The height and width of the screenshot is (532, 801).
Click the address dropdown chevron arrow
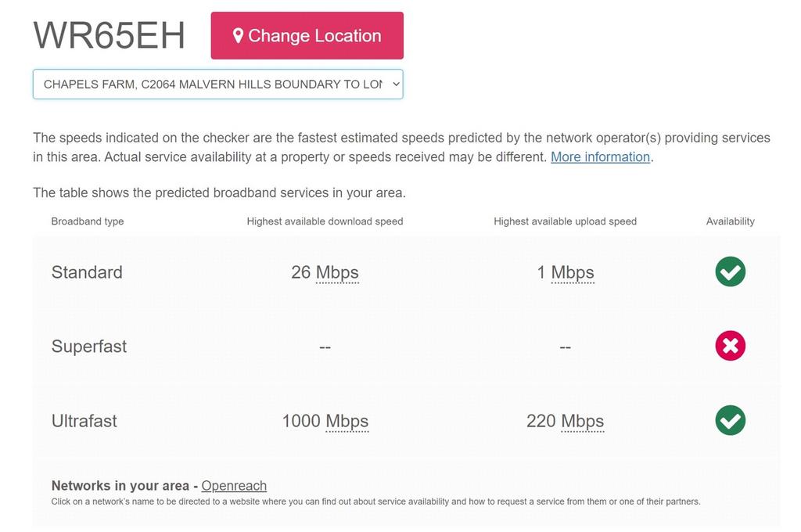tap(396, 84)
